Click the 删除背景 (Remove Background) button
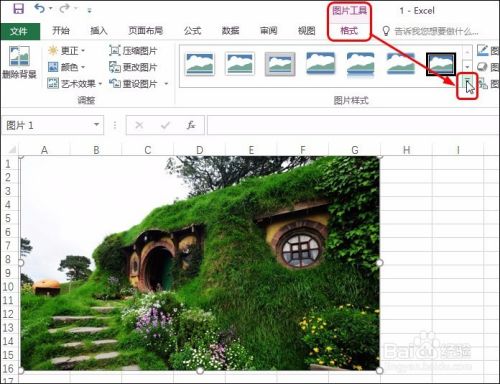This screenshot has width=500, height=384. click(x=19, y=62)
